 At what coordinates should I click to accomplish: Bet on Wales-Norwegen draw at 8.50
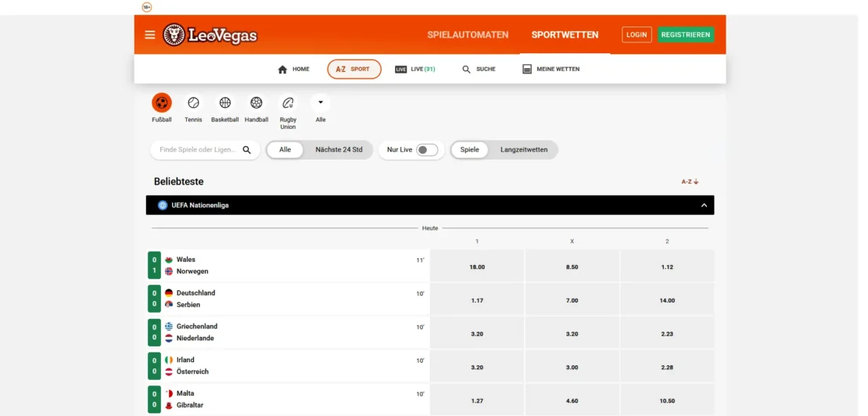pos(572,267)
